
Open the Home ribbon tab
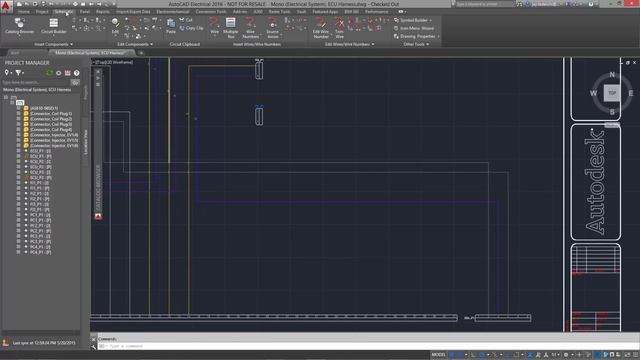(x=23, y=12)
